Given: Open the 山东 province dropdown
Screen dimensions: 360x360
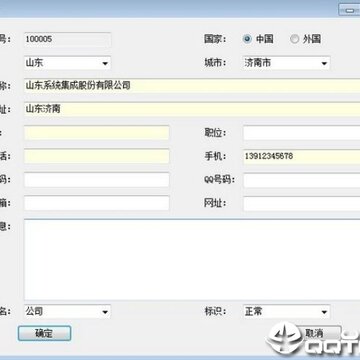Looking at the screenshot, I should (x=67, y=63).
